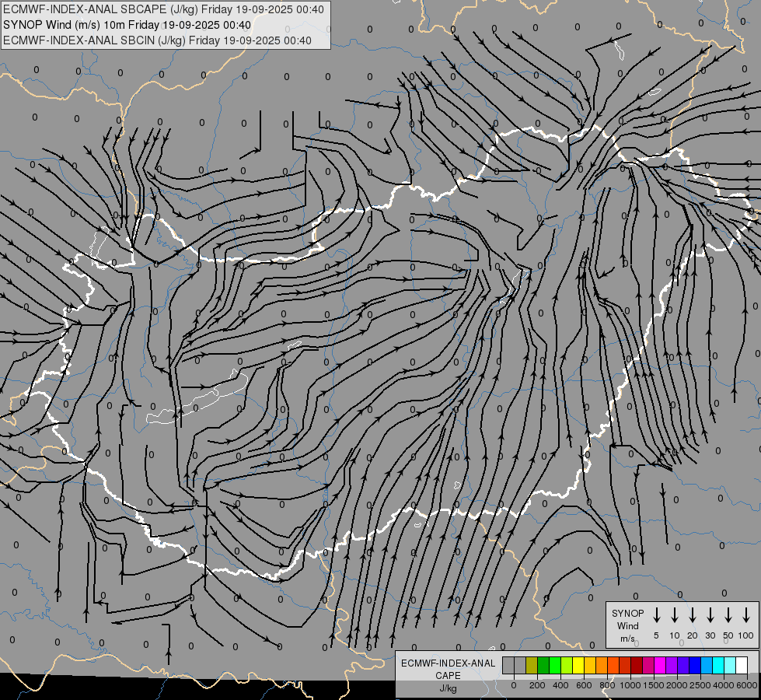Viewport: 761px width, 700px height.
Task: Click the wind legend value 50
Action: tap(728, 635)
